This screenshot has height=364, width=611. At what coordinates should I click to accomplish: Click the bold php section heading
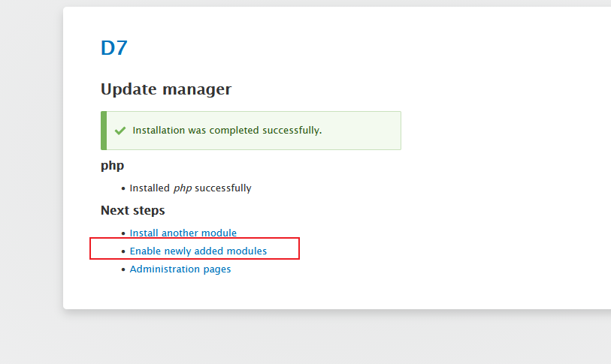point(112,165)
